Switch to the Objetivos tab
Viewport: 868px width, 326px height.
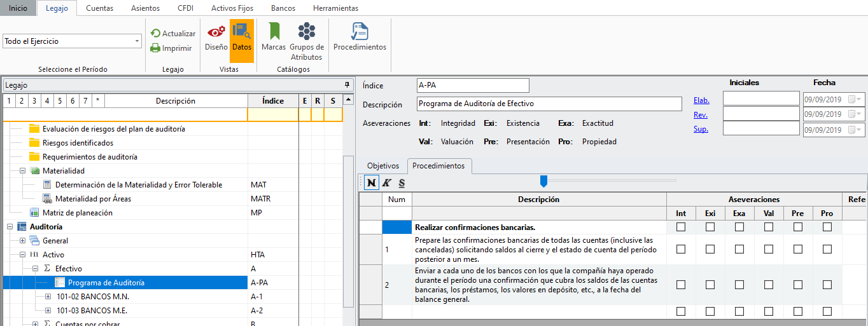coord(382,166)
